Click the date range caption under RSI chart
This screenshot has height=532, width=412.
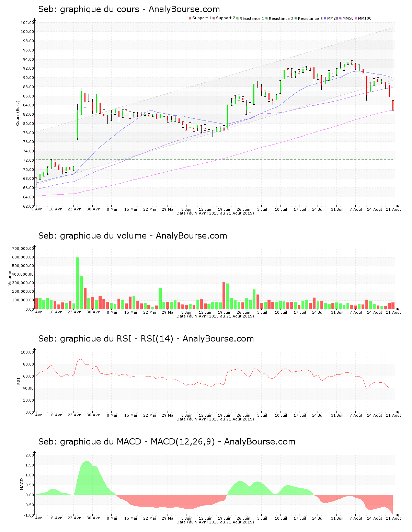[x=215, y=419]
